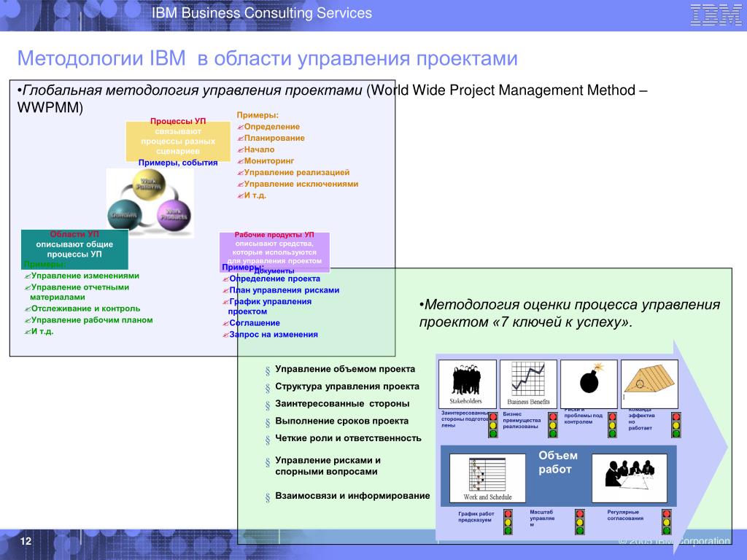
Task: Click 'IBM Business Consulting Services' header text
Action: [262, 13]
